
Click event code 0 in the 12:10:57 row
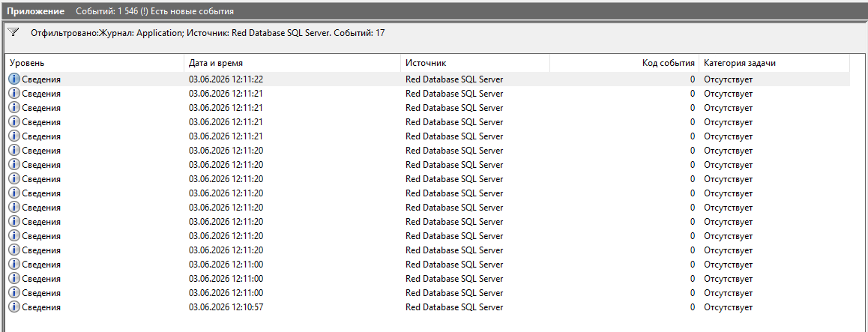click(x=692, y=307)
